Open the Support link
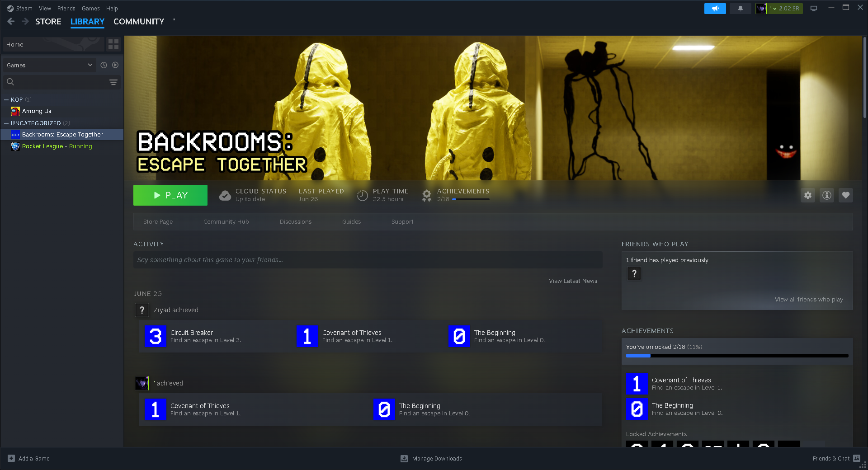This screenshot has width=868, height=470. pos(402,222)
